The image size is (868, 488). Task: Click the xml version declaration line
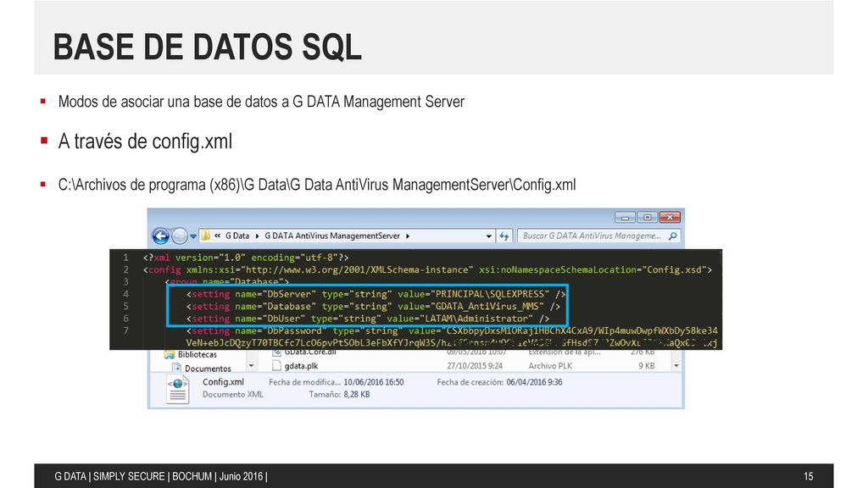click(246, 258)
